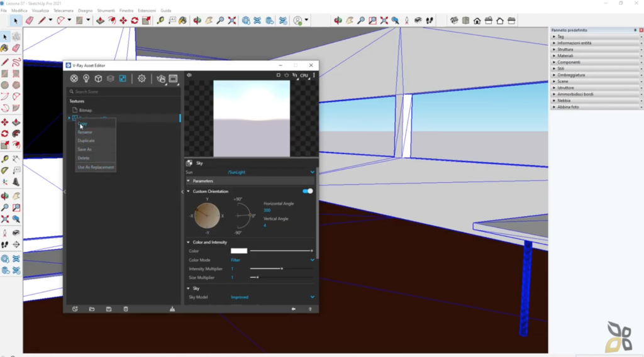Screen dimensions: 644x357
Task: Click the open-folder import icon in Asset Editor
Action: (92, 309)
